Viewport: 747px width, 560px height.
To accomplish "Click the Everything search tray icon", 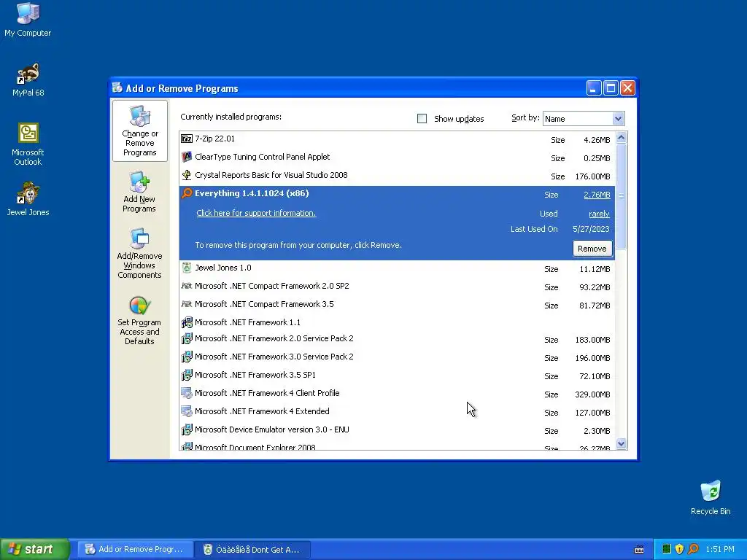I will click(x=693, y=549).
